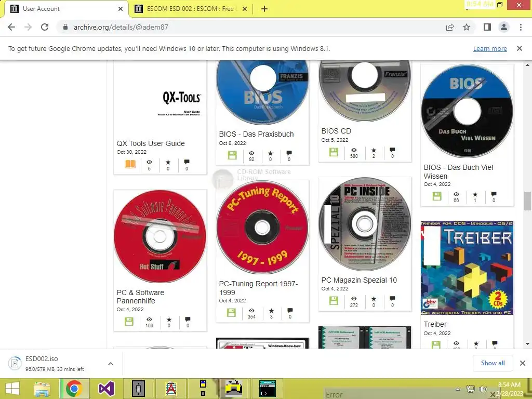The height and width of the screenshot is (399, 532).
Task: Switch to the User Account tab
Action: click(66, 9)
